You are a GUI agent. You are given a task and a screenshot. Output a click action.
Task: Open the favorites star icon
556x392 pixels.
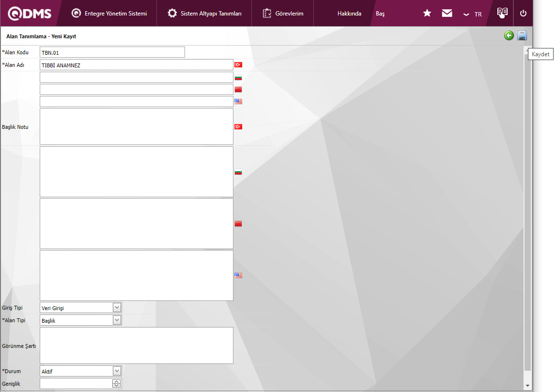coord(427,13)
